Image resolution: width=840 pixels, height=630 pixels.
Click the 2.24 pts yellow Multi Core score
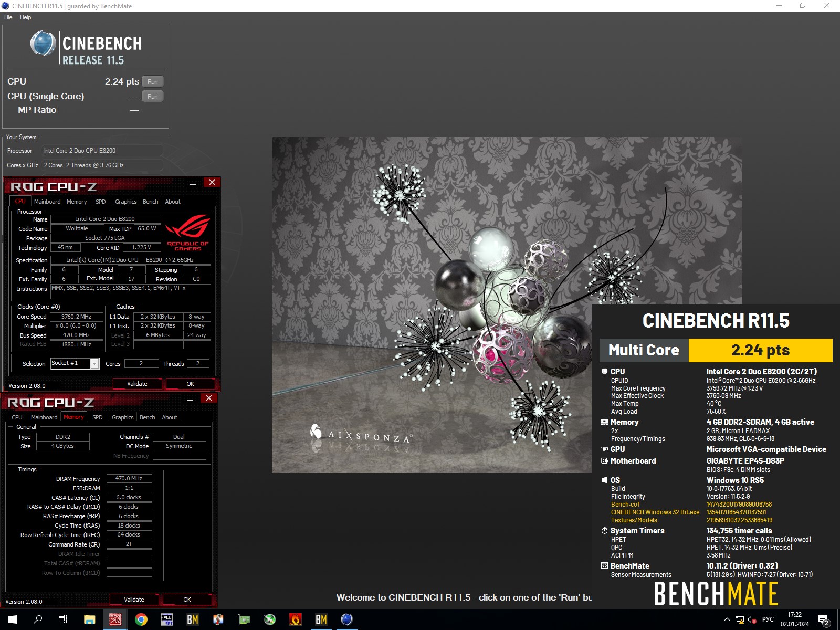point(761,350)
